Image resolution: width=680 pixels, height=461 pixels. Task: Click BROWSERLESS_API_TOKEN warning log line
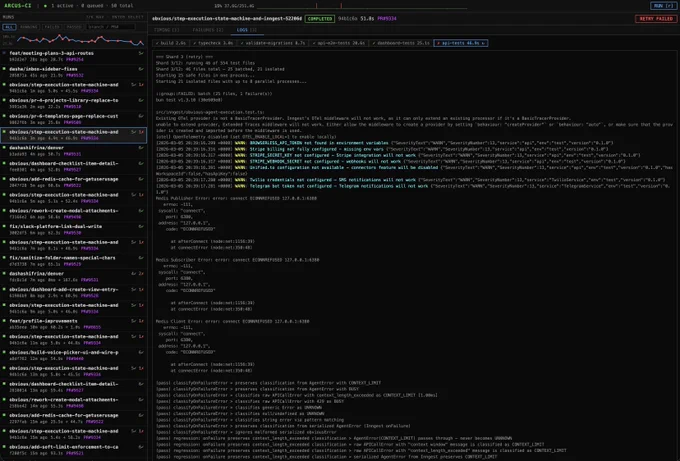(x=385, y=143)
